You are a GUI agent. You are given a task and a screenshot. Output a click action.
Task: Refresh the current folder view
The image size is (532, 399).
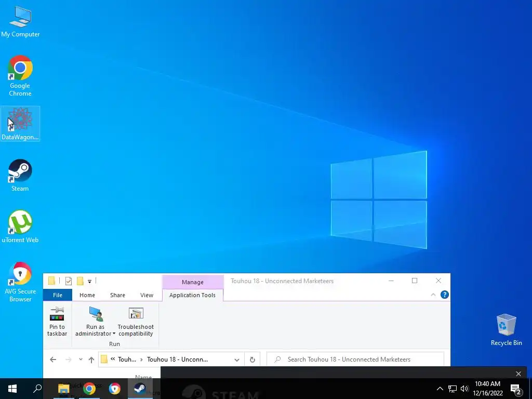pos(252,360)
